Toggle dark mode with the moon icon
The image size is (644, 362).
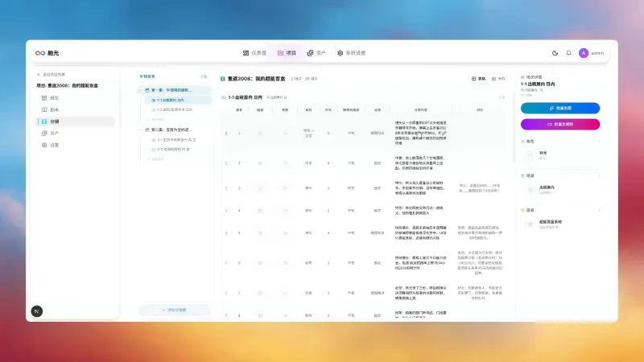point(555,53)
